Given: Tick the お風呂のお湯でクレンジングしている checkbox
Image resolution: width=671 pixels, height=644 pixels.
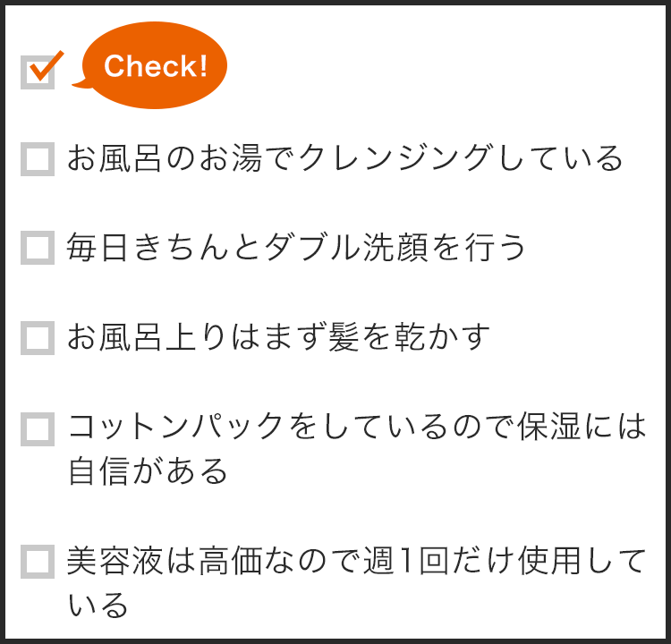Looking at the screenshot, I should (38, 159).
